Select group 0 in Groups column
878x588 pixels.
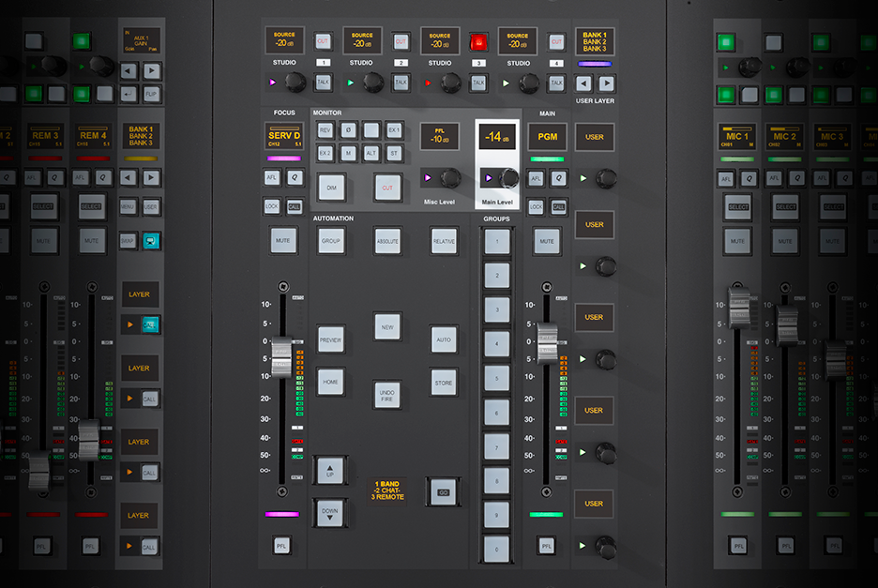496,549
